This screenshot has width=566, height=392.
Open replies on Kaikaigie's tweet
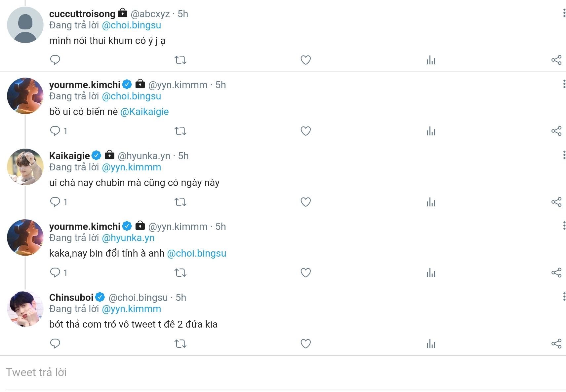pos(59,202)
